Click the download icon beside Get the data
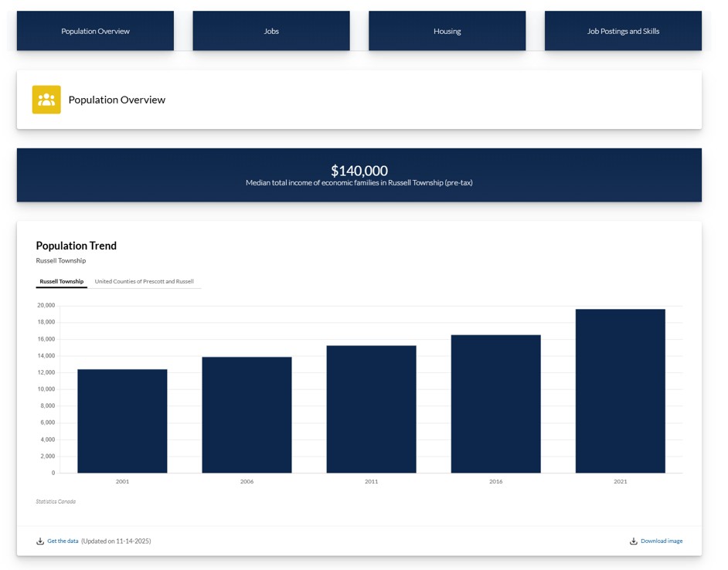The image size is (728, 570). 40,541
